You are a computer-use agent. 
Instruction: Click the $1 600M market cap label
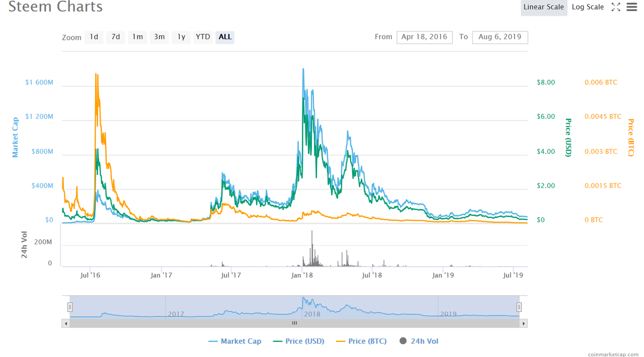pos(39,82)
